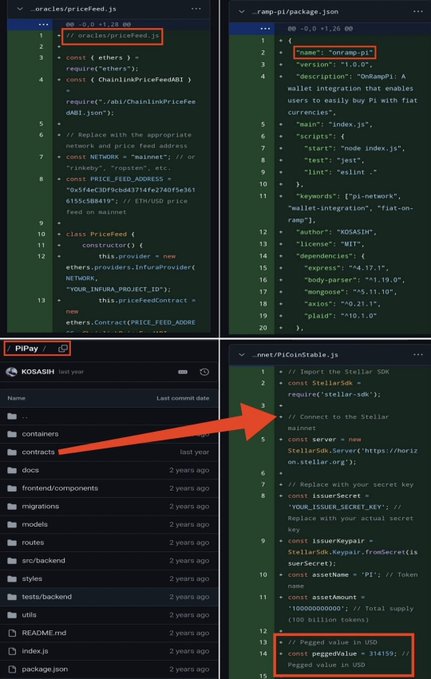431x679 pixels.
Task: Open the PiPay breadcrumb folder
Action: 26,349
